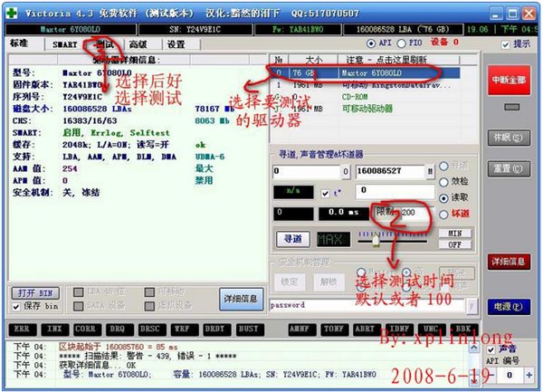Open the SMART tab
The image size is (543, 392).
(x=65, y=44)
